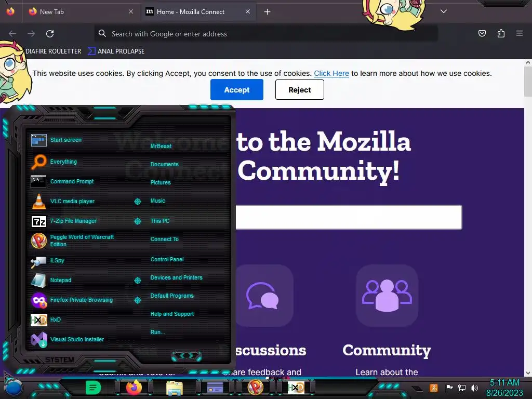Open the Start orb button

point(14,388)
